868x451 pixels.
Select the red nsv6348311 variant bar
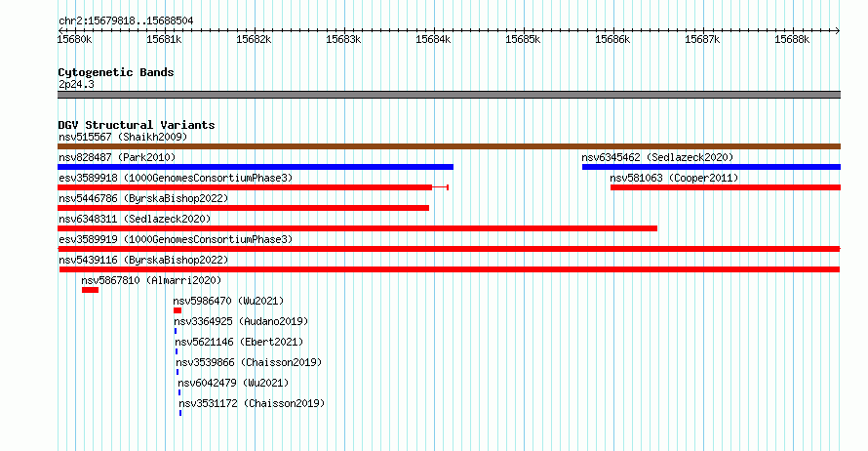tap(357, 228)
